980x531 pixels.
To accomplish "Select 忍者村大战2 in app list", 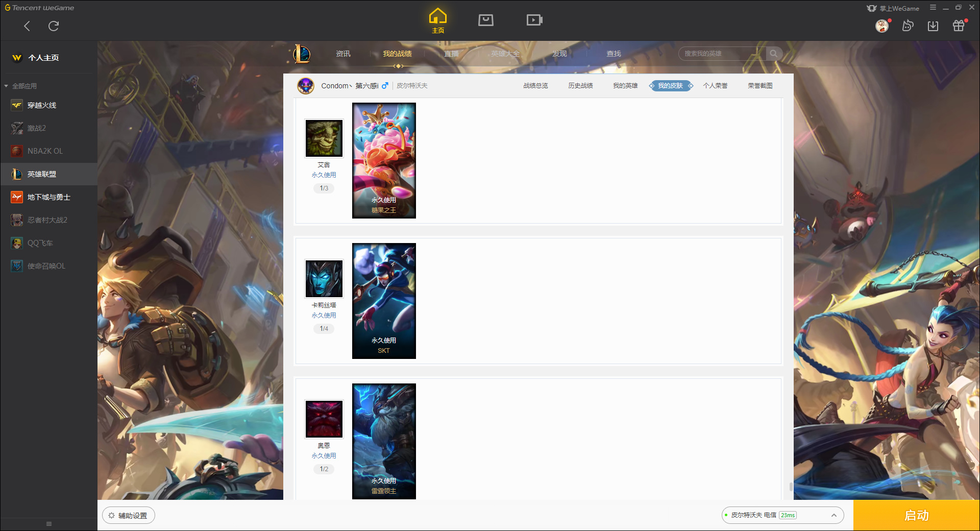I will [48, 220].
